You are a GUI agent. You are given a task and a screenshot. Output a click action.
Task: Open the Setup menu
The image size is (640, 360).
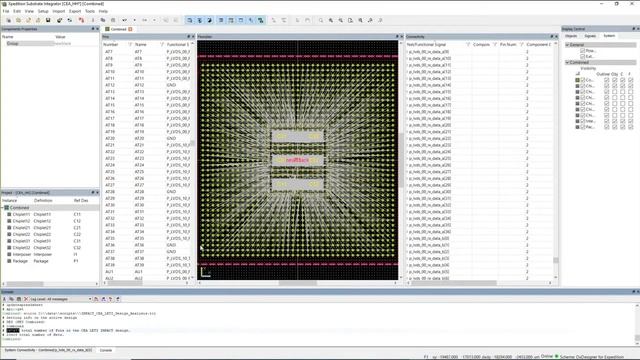tap(43, 11)
